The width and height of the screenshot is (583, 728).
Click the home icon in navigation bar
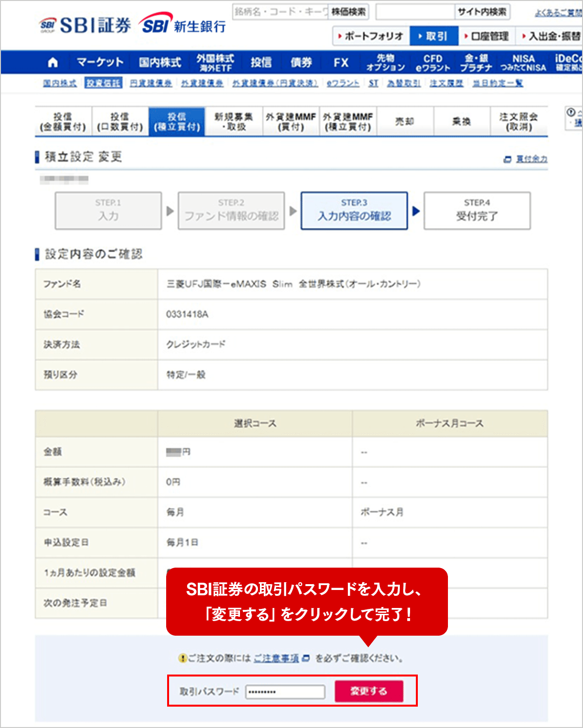pos(53,63)
